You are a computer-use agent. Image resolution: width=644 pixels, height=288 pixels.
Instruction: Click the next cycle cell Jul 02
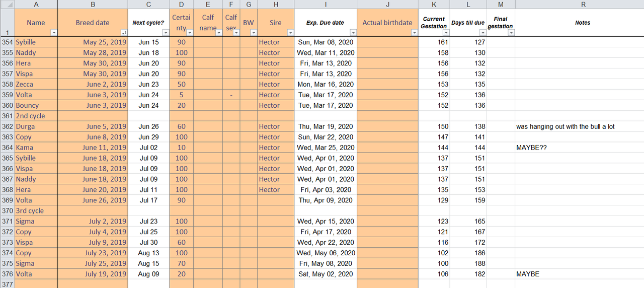[x=148, y=148]
